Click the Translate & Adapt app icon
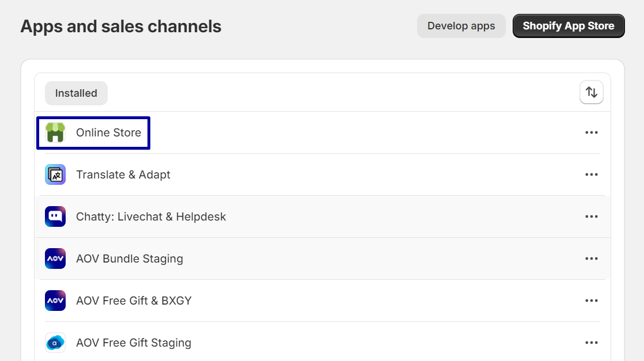The height and width of the screenshot is (361, 644). [55, 174]
